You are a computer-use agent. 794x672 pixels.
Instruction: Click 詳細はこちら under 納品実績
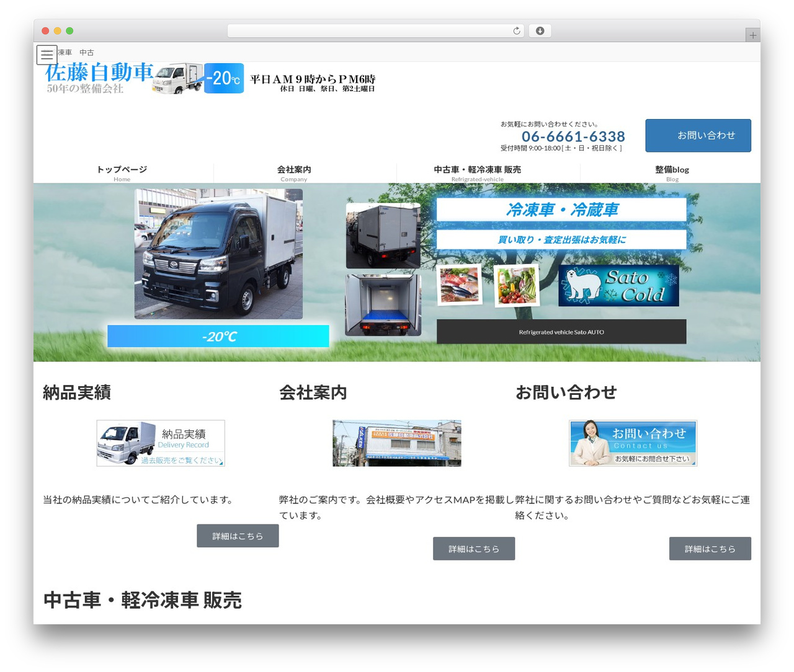click(x=238, y=536)
